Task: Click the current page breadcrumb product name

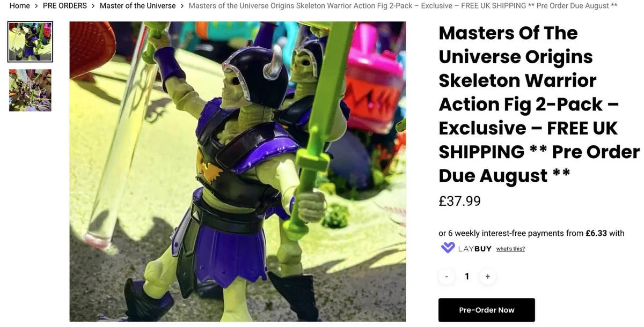Action: point(403,5)
